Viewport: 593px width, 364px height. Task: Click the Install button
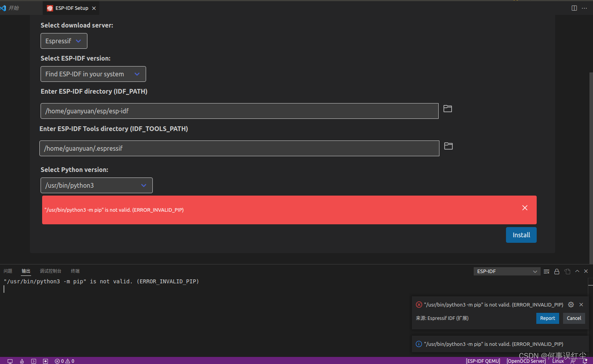click(521, 235)
